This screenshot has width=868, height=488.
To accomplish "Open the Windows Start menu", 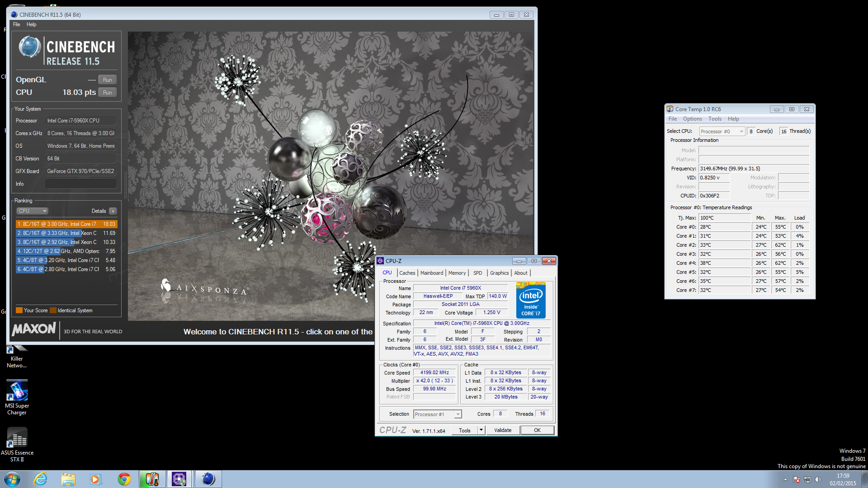I will tap(12, 479).
